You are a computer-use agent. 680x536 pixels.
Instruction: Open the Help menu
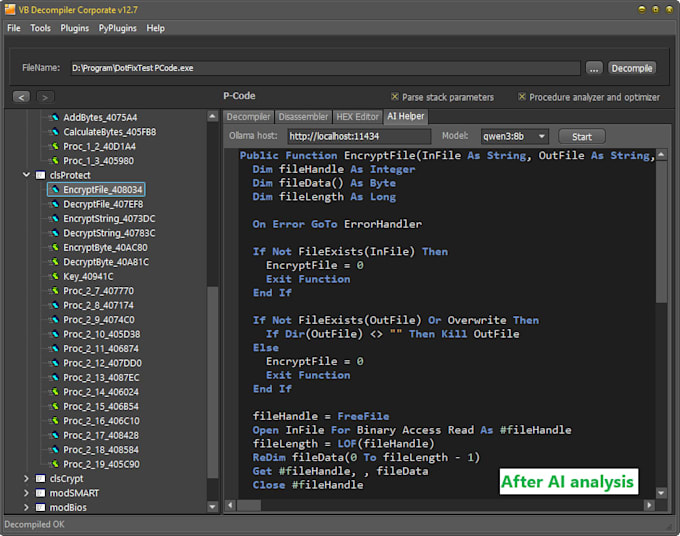point(155,28)
